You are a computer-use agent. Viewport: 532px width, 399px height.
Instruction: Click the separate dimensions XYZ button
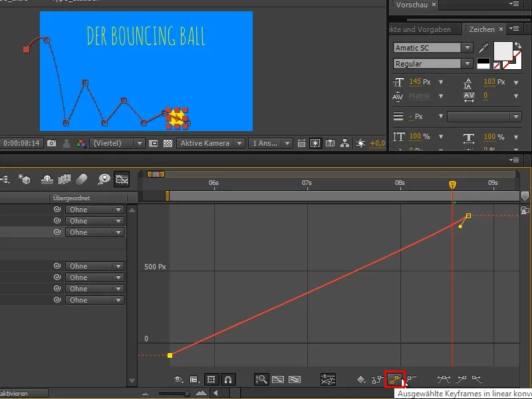click(x=328, y=379)
